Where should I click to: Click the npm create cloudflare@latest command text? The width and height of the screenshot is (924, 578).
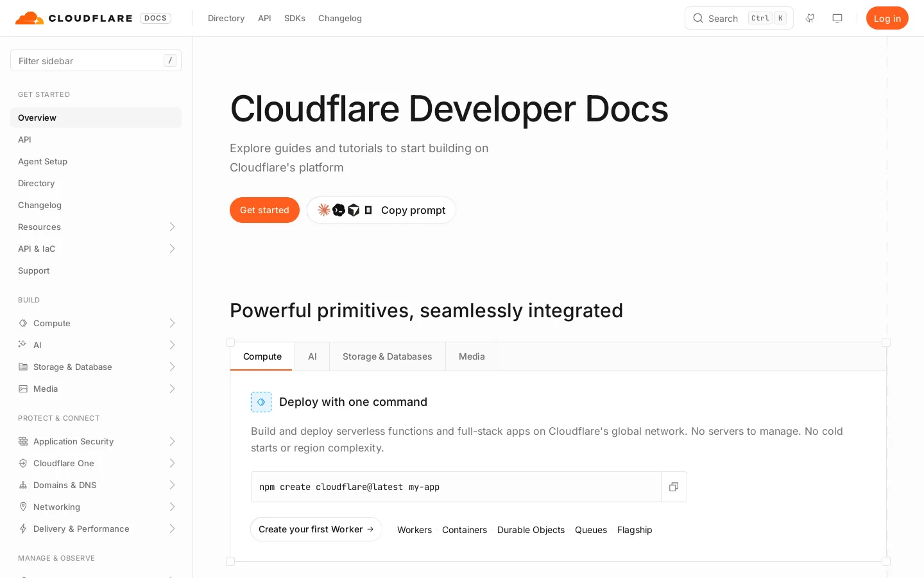click(349, 487)
